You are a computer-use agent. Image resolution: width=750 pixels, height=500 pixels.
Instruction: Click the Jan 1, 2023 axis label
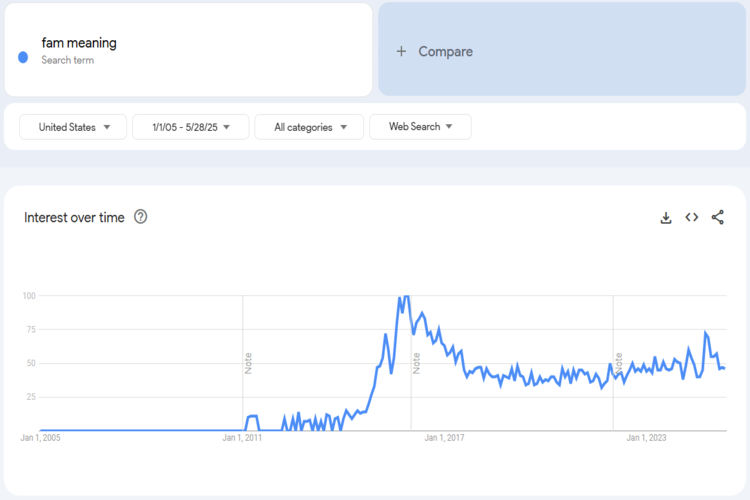click(x=646, y=438)
